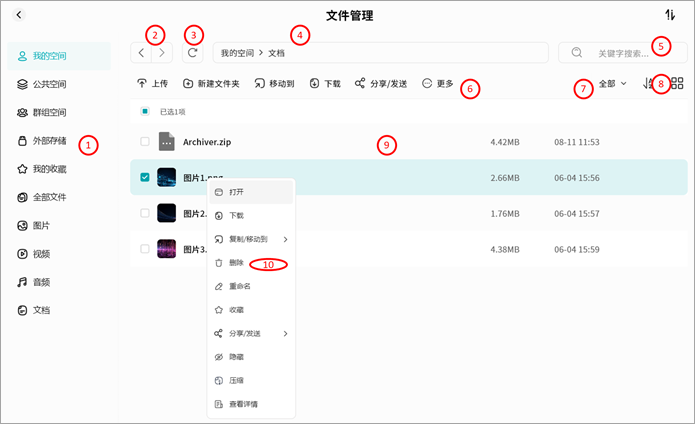Open 外部存储 in the sidebar
Screen dimensions: 695x424
click(x=49, y=141)
